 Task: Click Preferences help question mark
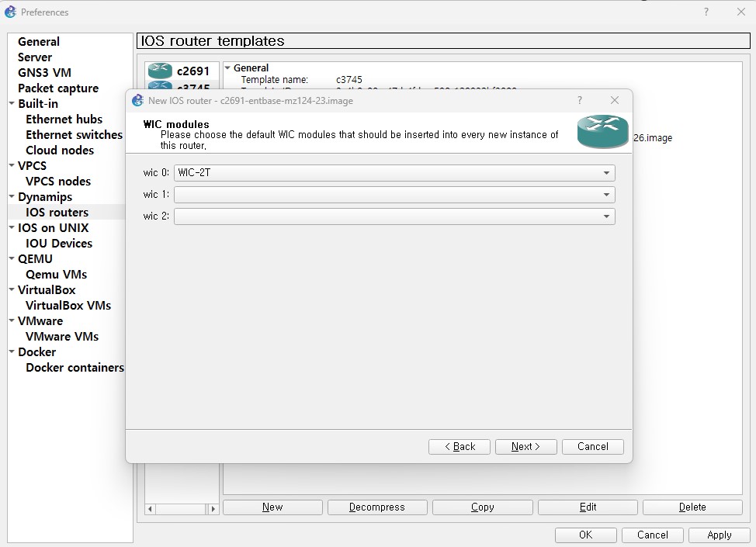click(706, 12)
